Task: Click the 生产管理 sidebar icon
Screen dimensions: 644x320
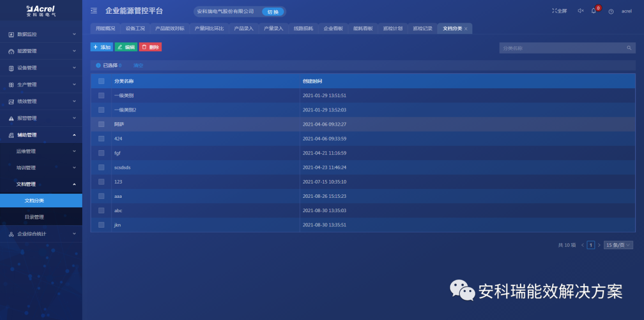Action: [11, 85]
